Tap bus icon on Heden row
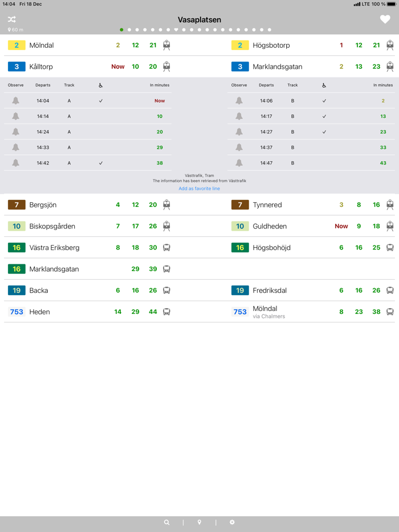 coord(166,312)
